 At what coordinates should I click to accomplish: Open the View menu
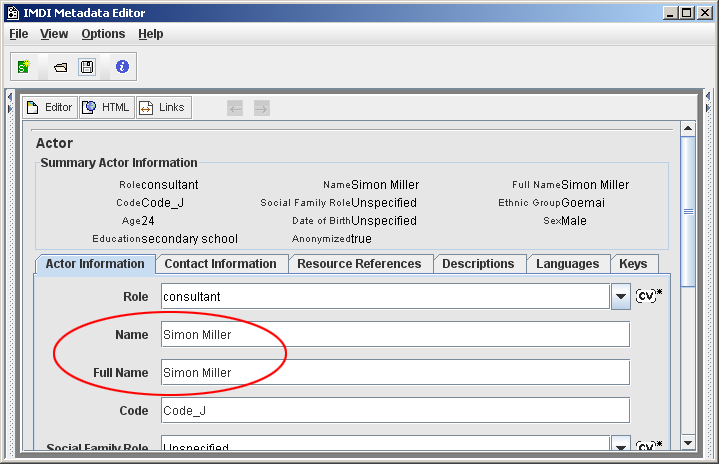tap(54, 33)
